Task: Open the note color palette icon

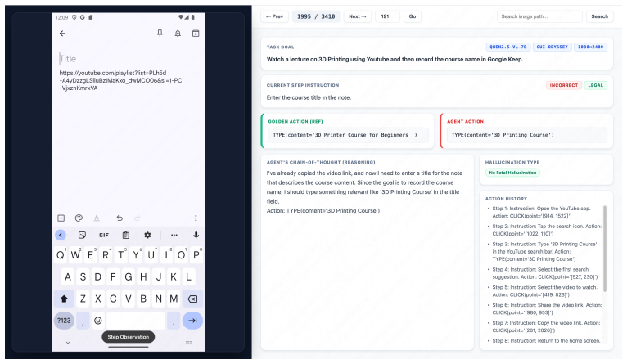Action: 79,218
